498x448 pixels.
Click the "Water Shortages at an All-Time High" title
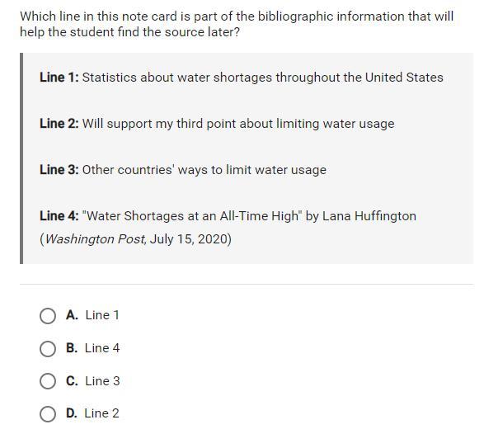click(192, 216)
